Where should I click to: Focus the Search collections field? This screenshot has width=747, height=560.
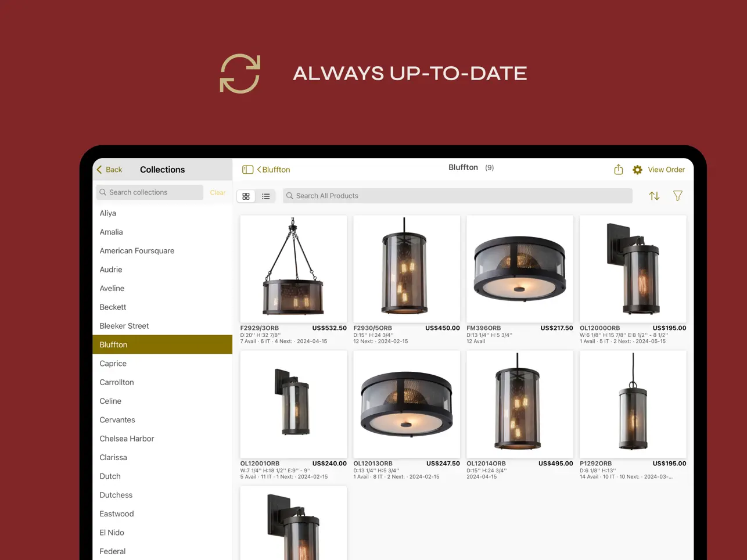tap(149, 192)
